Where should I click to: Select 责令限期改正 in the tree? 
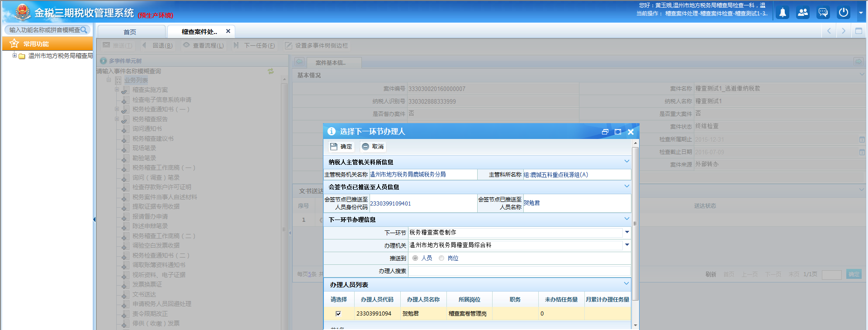[x=150, y=314]
